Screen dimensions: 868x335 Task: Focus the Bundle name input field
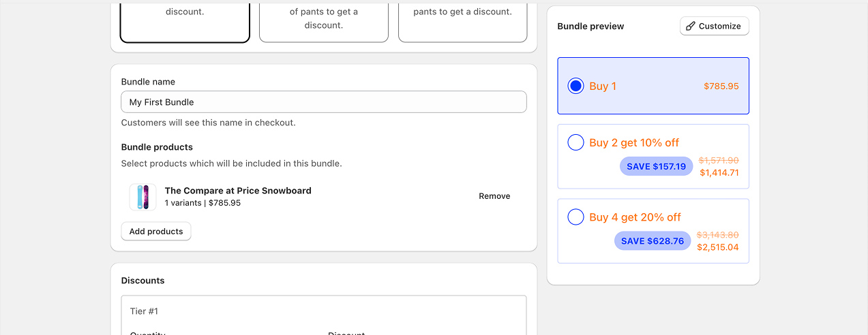click(x=323, y=102)
